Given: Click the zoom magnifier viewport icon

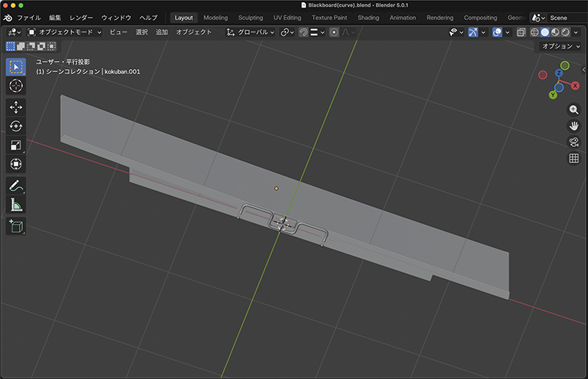Looking at the screenshot, I should click(574, 109).
